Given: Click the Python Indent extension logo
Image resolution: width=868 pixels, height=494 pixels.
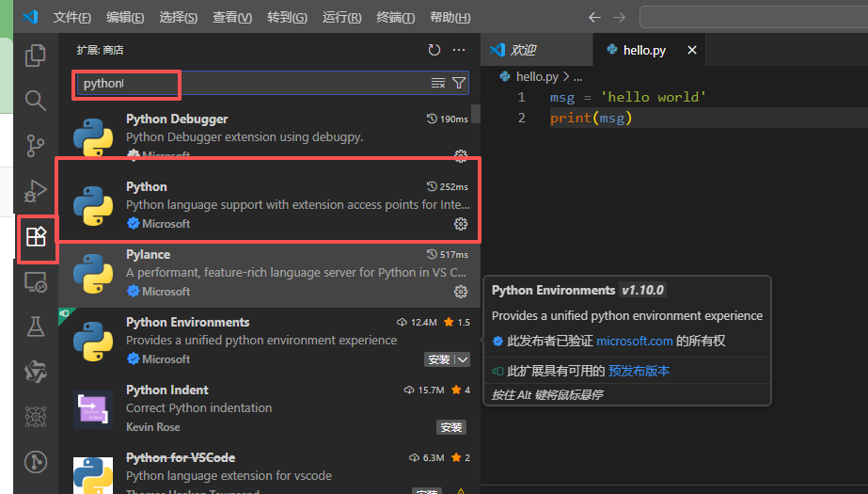Looking at the screenshot, I should (x=93, y=409).
